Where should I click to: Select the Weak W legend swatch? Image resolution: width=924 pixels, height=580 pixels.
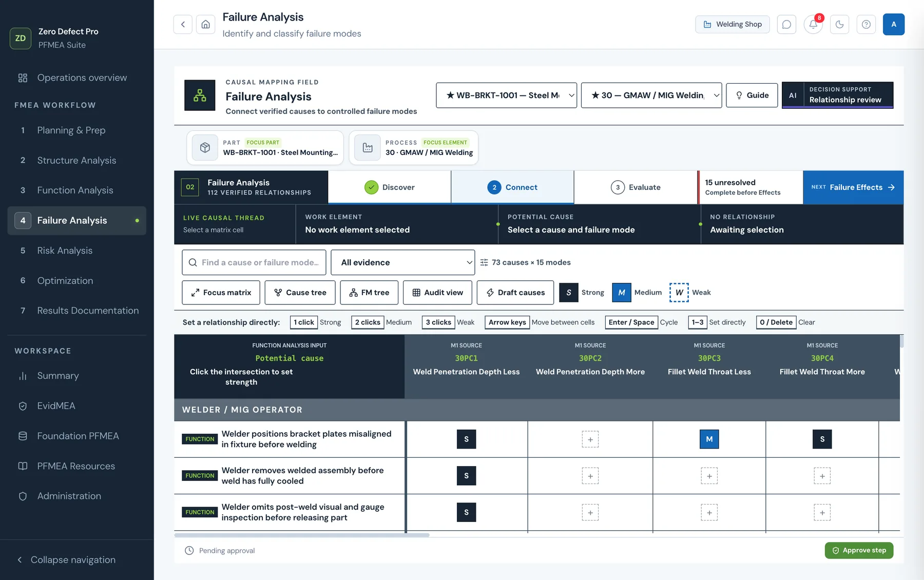click(x=679, y=293)
